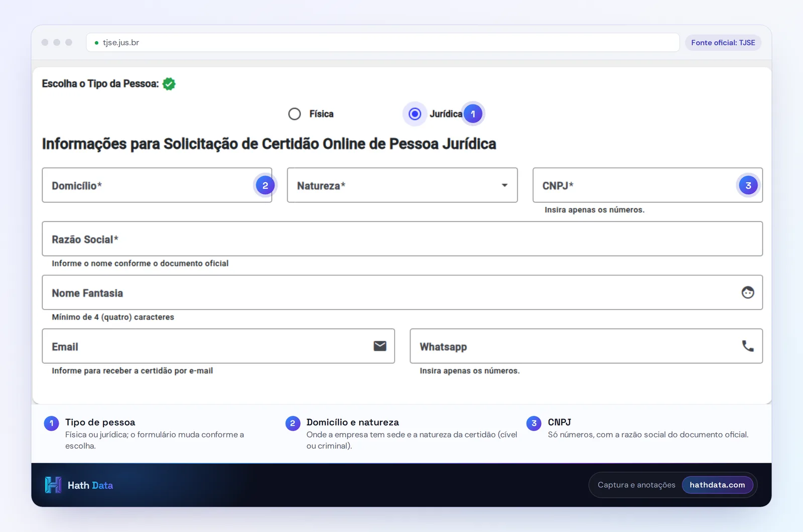Screen dimensions: 803x532
Task: Click the Fonte oficial: TJSE badge
Action: click(723, 43)
